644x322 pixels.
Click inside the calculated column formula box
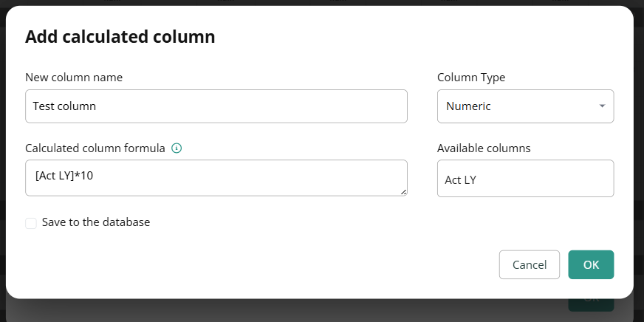pyautogui.click(x=216, y=178)
